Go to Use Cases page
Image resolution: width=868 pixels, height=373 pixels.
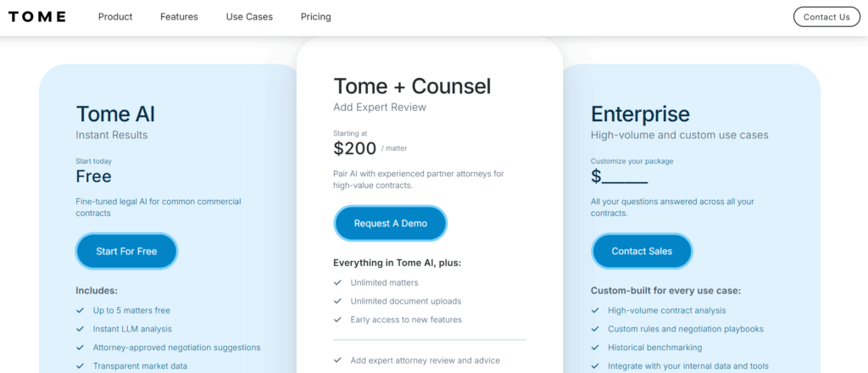coord(249,17)
